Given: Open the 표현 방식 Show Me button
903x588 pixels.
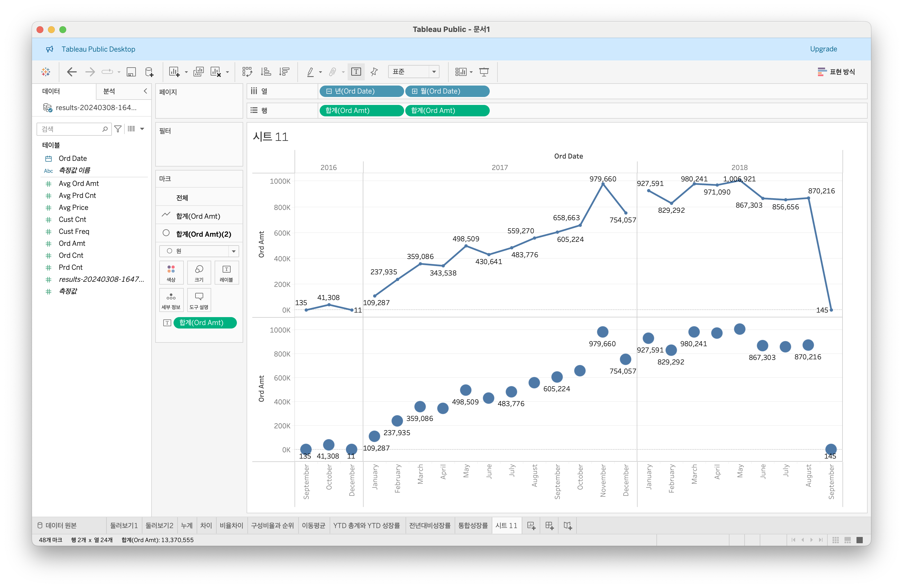Looking at the screenshot, I should pyautogui.click(x=836, y=72).
